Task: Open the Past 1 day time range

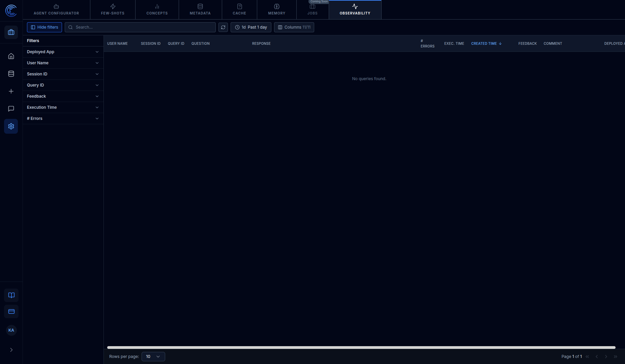Action: pos(251,27)
